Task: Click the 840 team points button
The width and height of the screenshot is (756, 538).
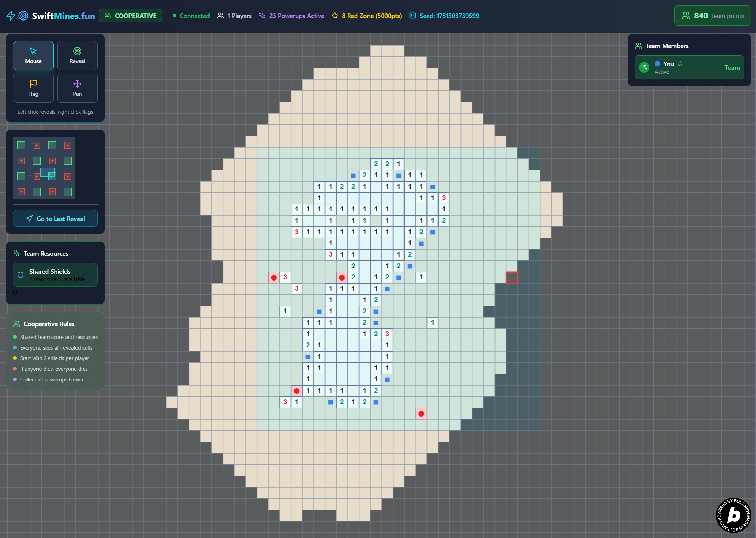Action: [712, 16]
